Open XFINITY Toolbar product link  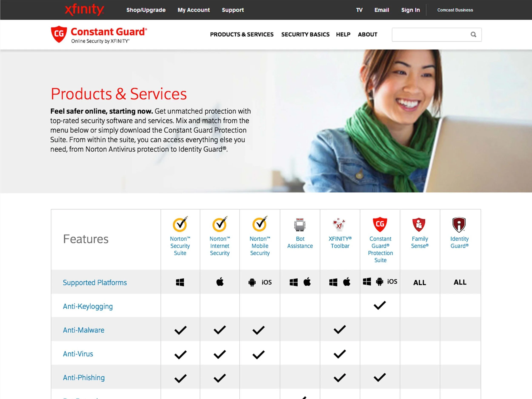[340, 242]
